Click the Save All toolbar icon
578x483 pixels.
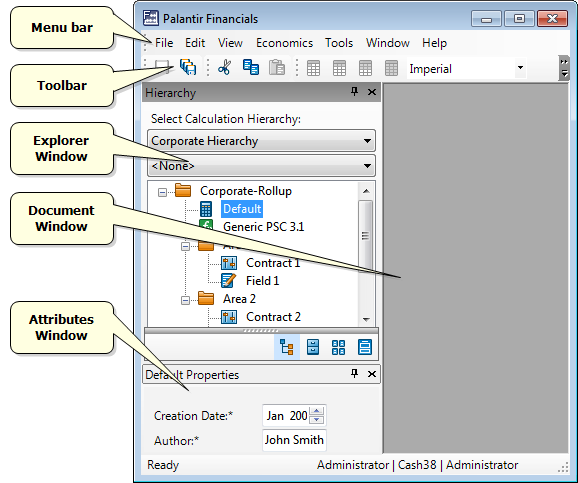pyautogui.click(x=188, y=67)
